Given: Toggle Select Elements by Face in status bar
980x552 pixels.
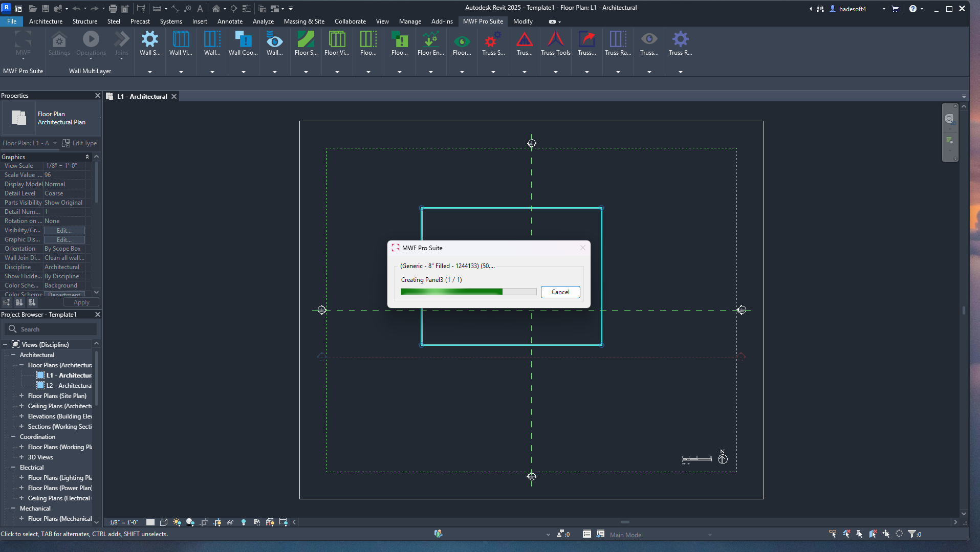Looking at the screenshot, I should tap(873, 534).
